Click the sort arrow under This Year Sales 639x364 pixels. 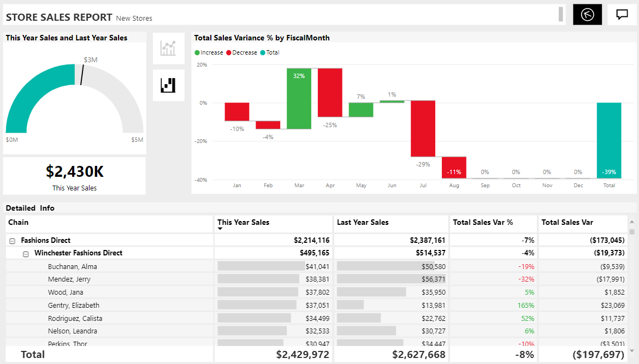point(220,229)
